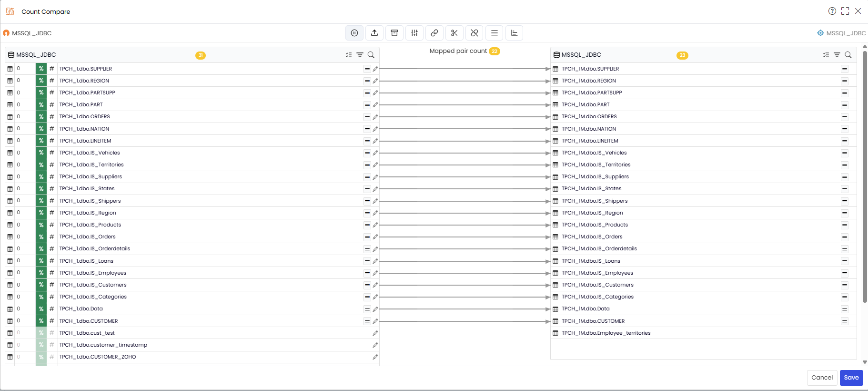Viewport: 868px width, 391px height.
Task: Select TPCH_1M.dbo.LINEITEM in the right list
Action: [x=590, y=141]
